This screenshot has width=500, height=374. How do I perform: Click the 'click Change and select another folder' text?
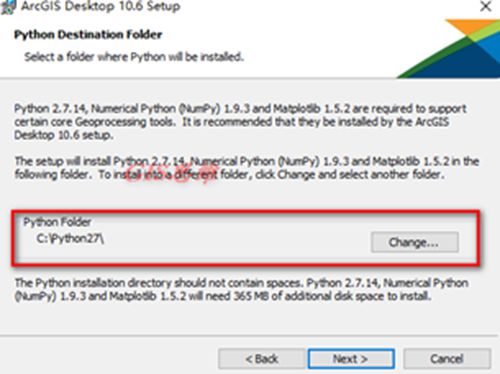point(350,175)
